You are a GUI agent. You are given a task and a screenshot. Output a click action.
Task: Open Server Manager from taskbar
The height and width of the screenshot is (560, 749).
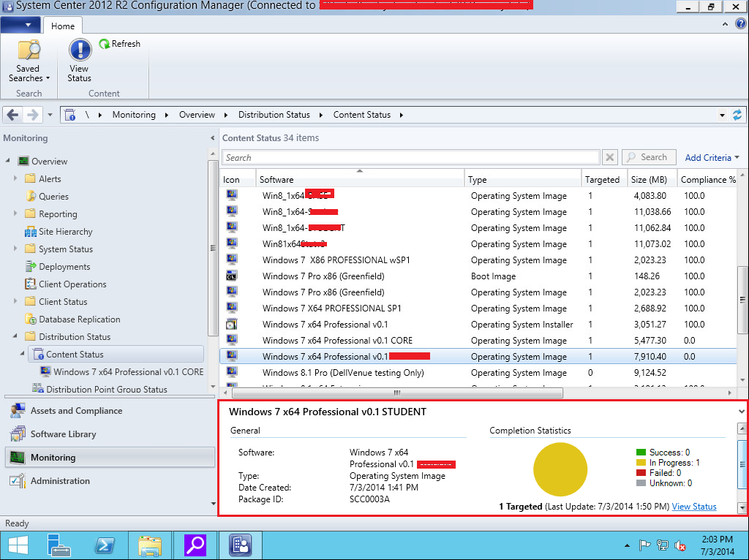pos(59,545)
